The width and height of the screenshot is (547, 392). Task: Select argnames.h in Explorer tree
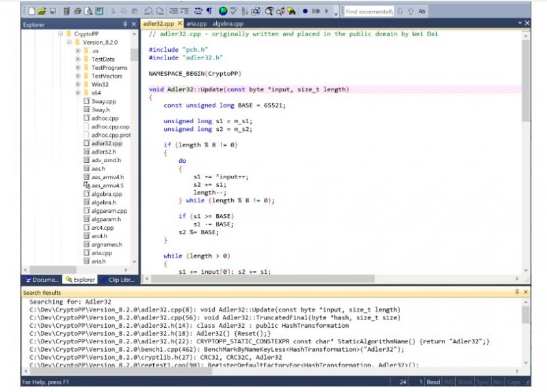(x=107, y=244)
